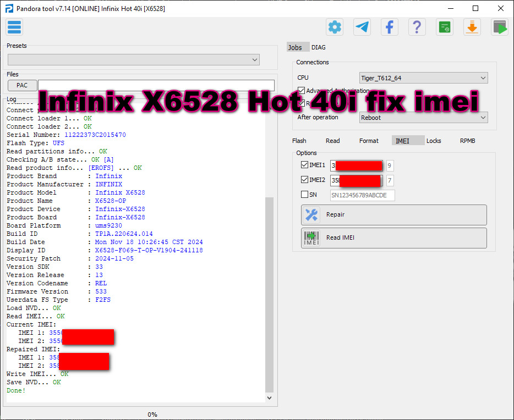514x420 pixels.
Task: Toggle the IMEI2 checkbox
Action: click(304, 179)
